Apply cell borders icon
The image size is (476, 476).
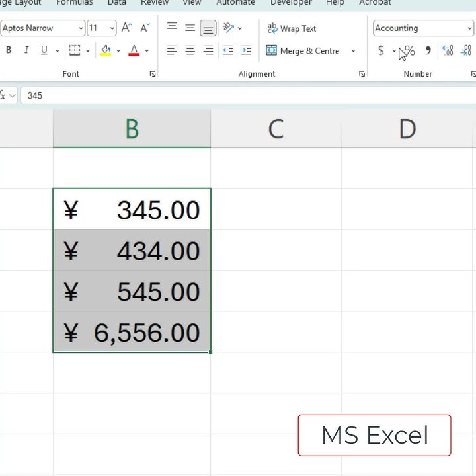(x=75, y=50)
